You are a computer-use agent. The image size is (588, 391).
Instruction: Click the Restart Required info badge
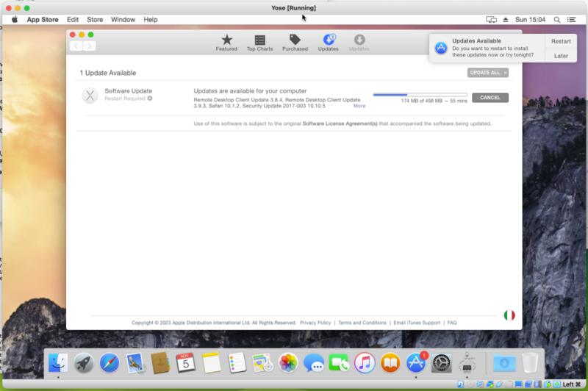click(x=150, y=98)
